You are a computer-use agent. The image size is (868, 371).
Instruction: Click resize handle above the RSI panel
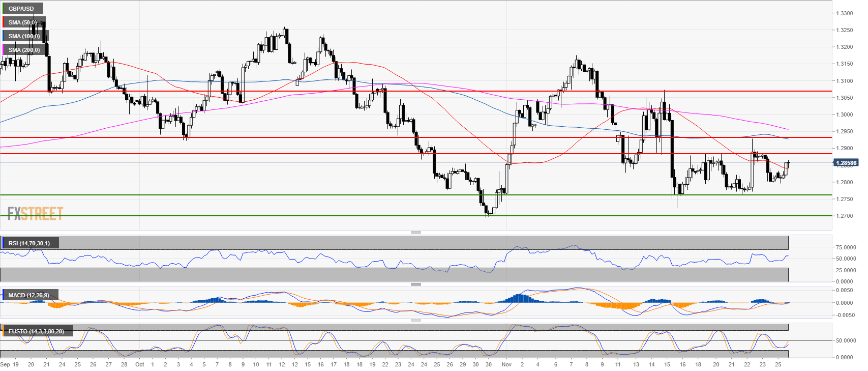pos(415,233)
